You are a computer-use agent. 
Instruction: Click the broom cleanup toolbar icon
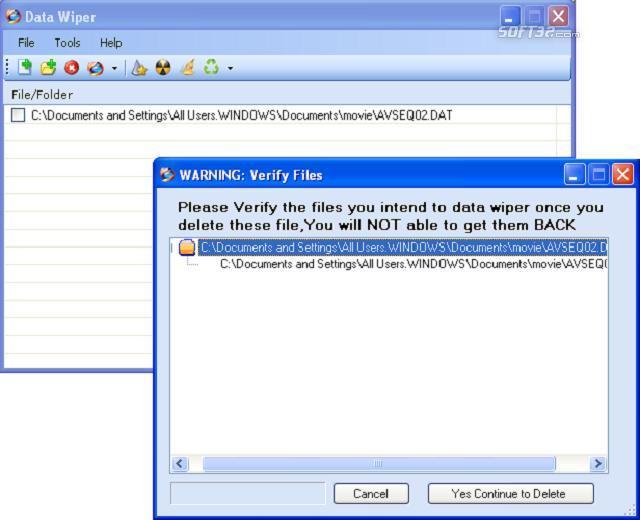tap(187, 68)
